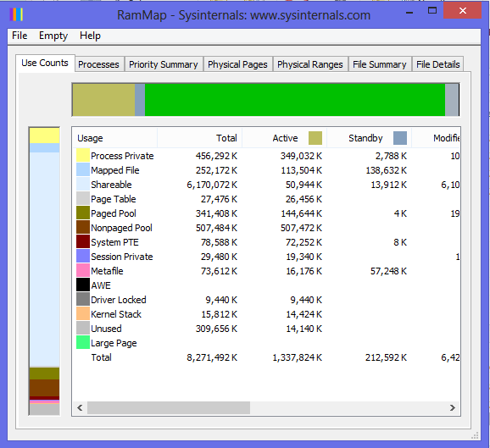
Task: Select the Metafile row label
Action: (x=107, y=271)
